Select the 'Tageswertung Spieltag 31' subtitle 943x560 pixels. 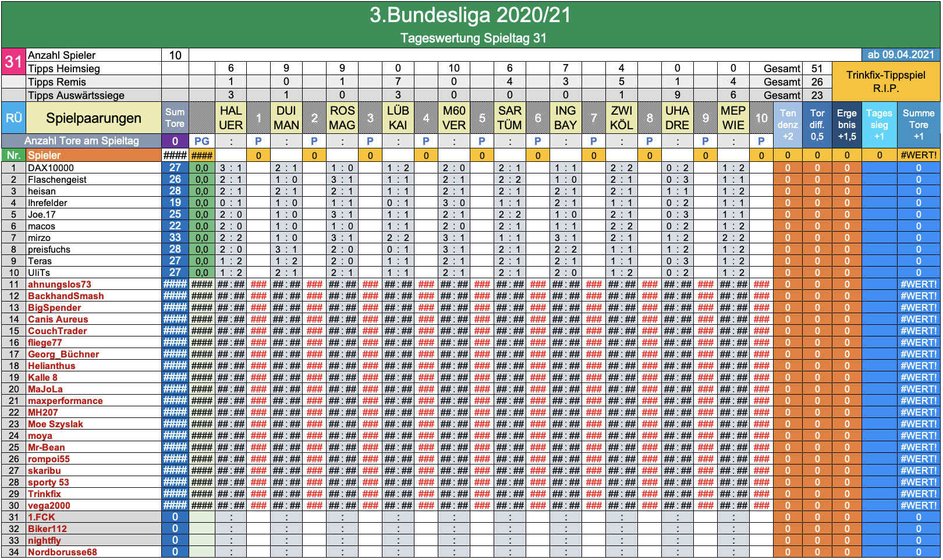point(473,38)
